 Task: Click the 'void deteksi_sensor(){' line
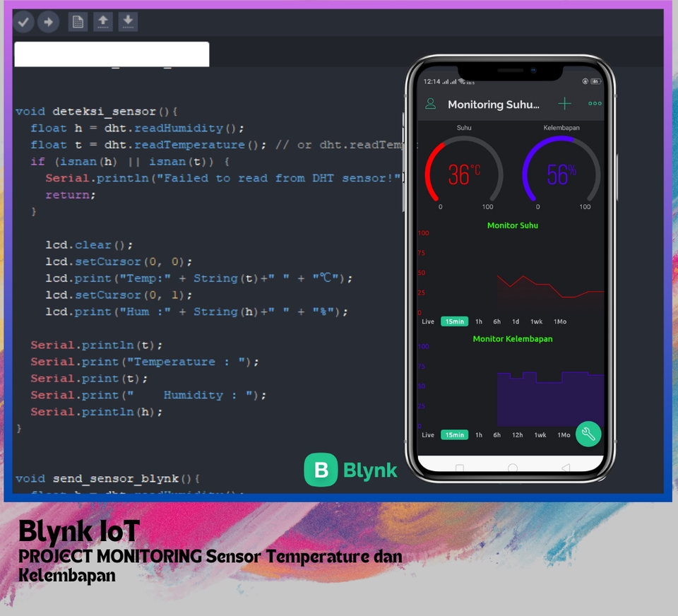tap(97, 112)
